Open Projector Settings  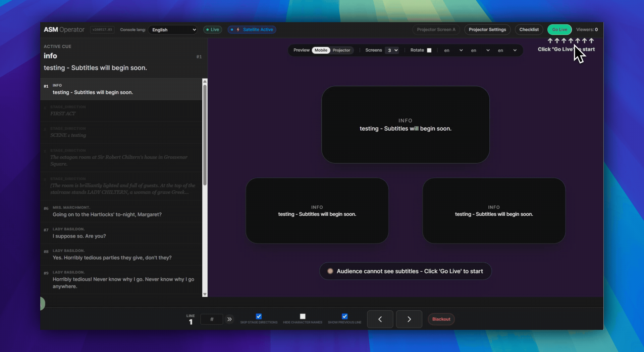pyautogui.click(x=487, y=30)
